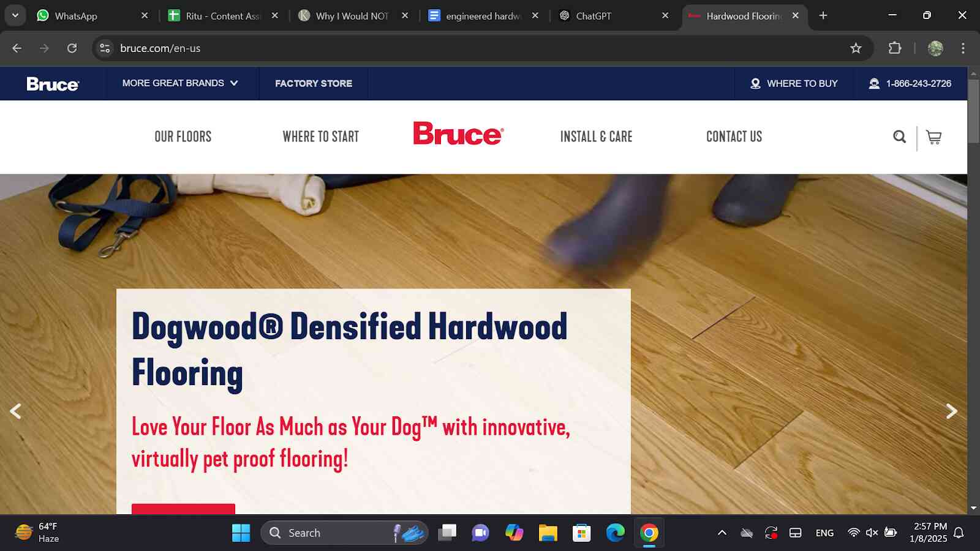Expand More Great Brands dropdown
Viewport: 980px width, 551px height.
179,83
